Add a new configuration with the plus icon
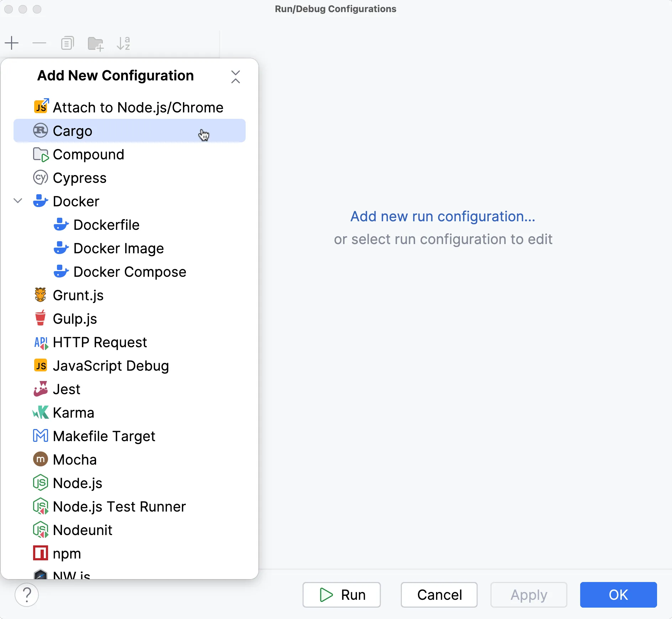Image resolution: width=672 pixels, height=619 pixels. [x=12, y=43]
